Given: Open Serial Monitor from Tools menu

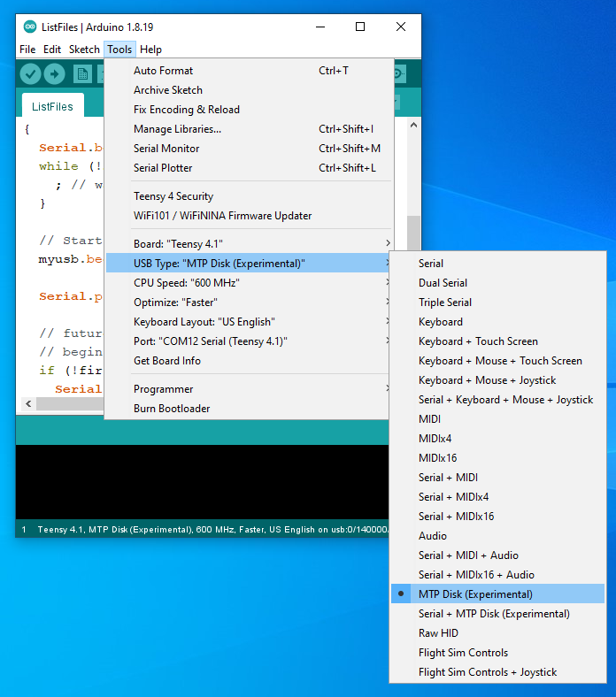Looking at the screenshot, I should (249, 149).
